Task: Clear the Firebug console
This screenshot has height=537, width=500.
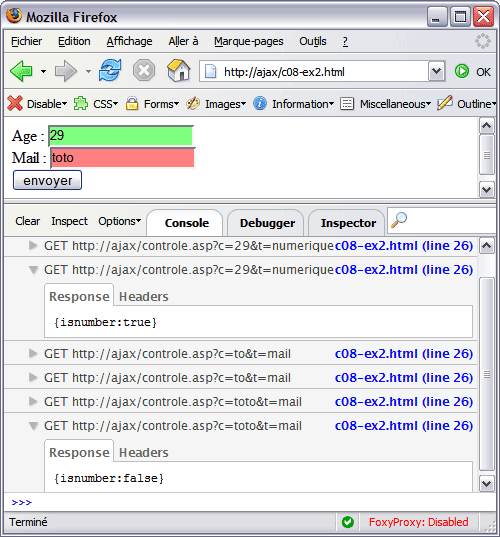Action: pyautogui.click(x=27, y=221)
